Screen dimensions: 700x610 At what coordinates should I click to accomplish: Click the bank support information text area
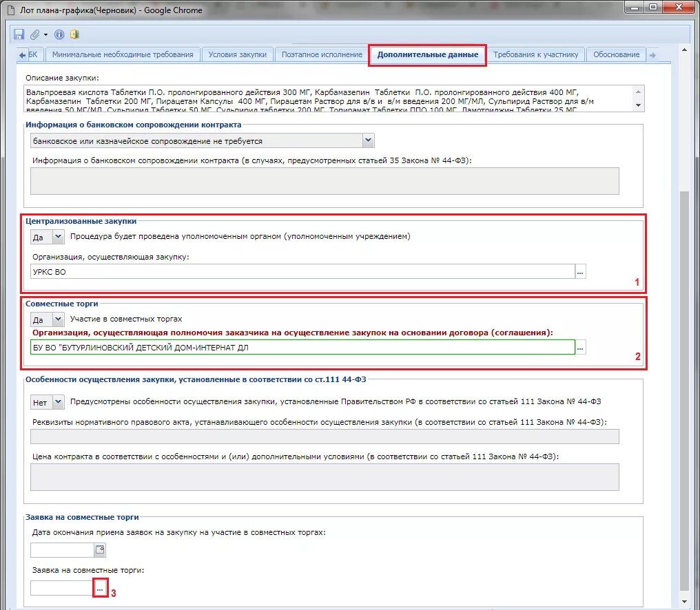(325, 181)
